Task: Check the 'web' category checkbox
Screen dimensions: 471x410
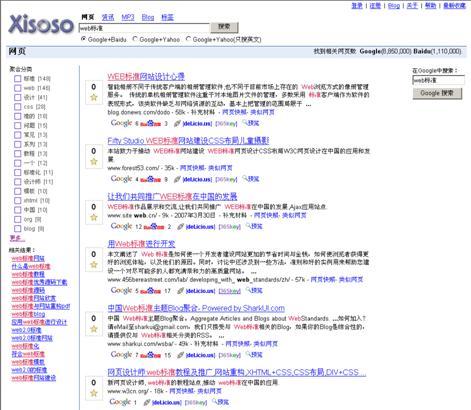Action: point(17,88)
